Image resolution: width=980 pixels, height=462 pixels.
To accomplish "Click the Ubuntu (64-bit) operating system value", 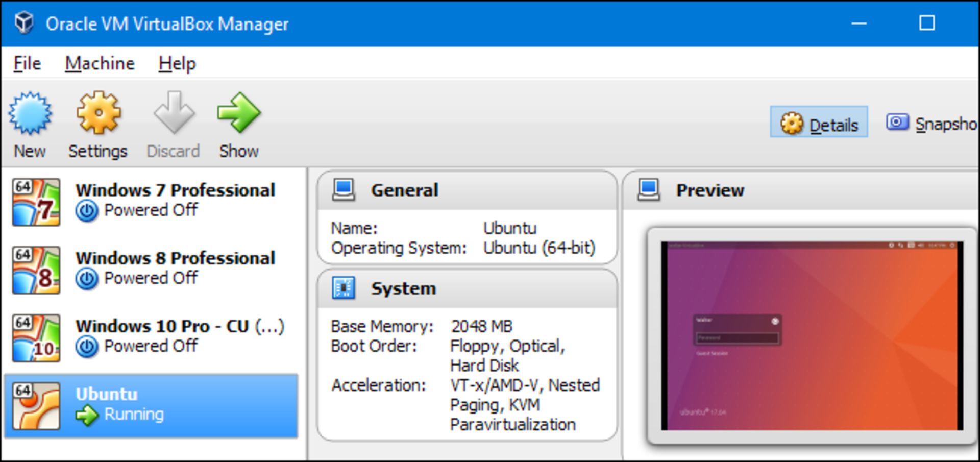I will (540, 248).
